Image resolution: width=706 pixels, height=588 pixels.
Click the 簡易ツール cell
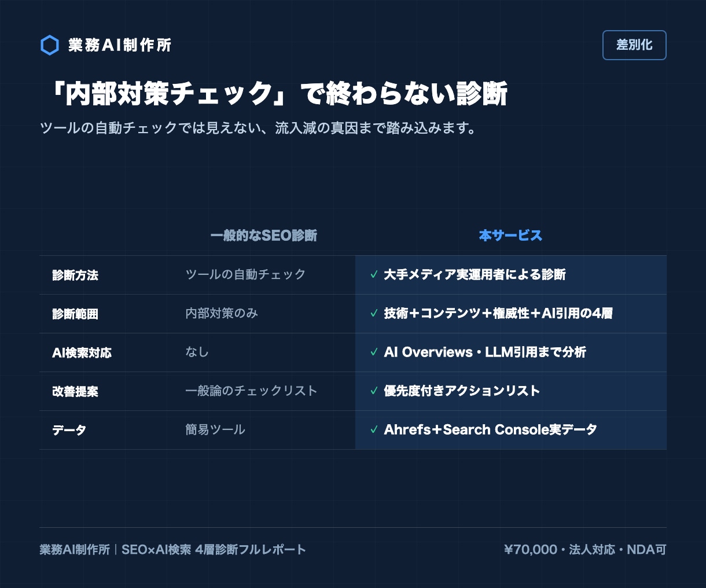[x=215, y=429]
